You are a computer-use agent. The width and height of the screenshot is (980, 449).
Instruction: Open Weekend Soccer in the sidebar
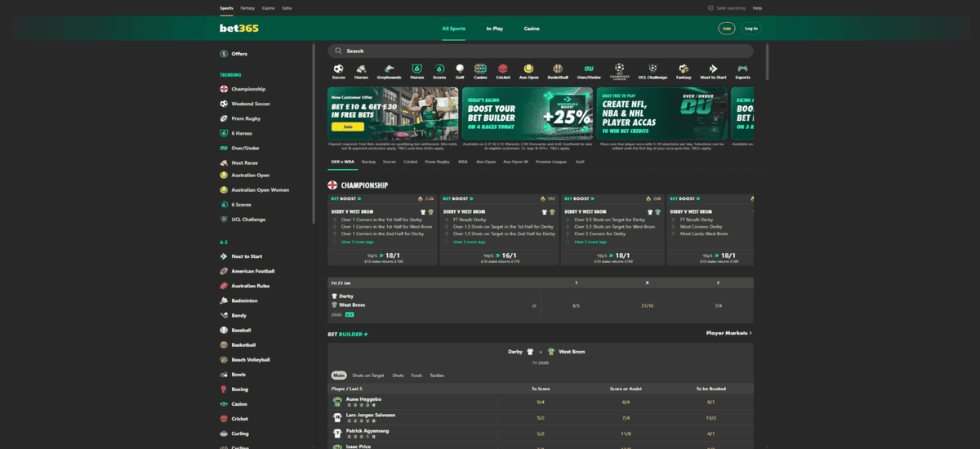click(x=245, y=104)
